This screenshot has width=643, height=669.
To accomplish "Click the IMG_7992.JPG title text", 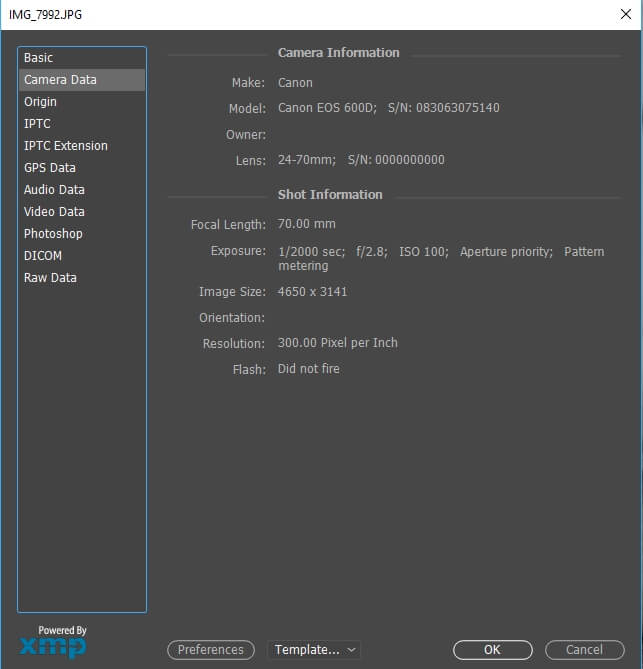I will tap(46, 15).
